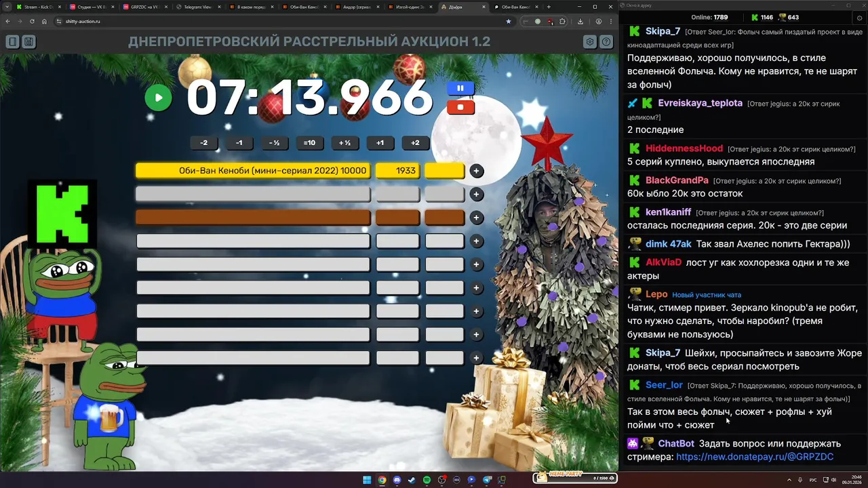Open the help question mark icon
Screen dimensions: 868x488
pos(606,42)
